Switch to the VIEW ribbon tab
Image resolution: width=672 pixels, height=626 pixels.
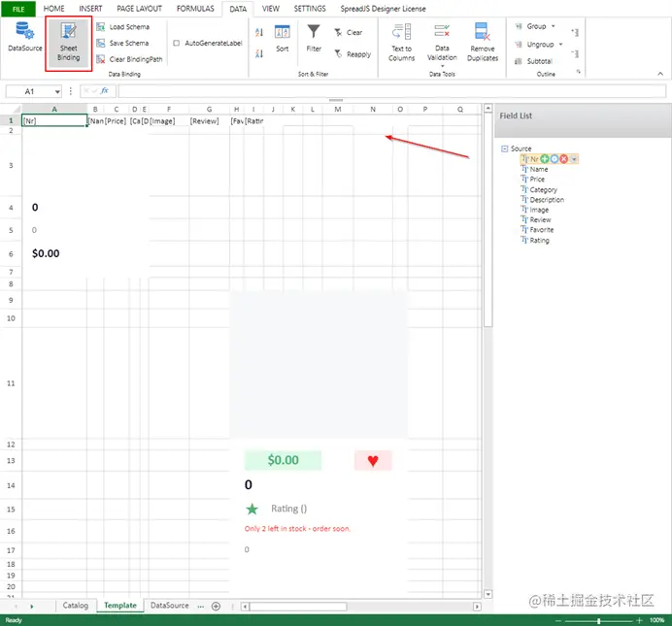point(270,9)
